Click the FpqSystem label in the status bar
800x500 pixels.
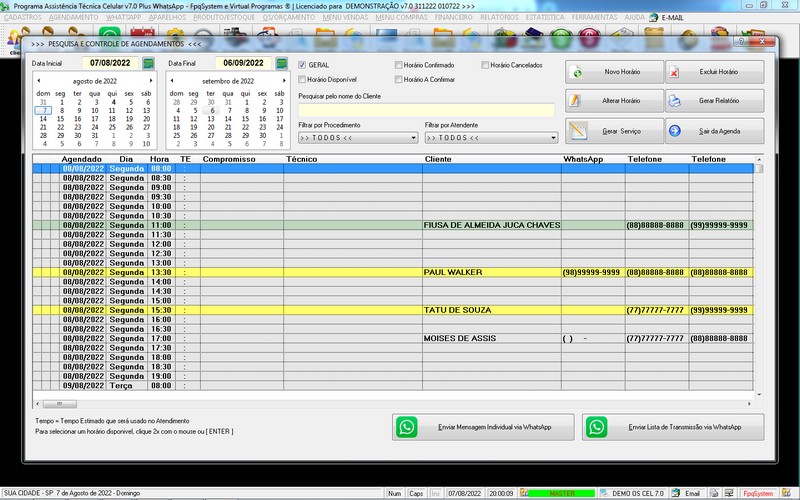tap(758, 493)
